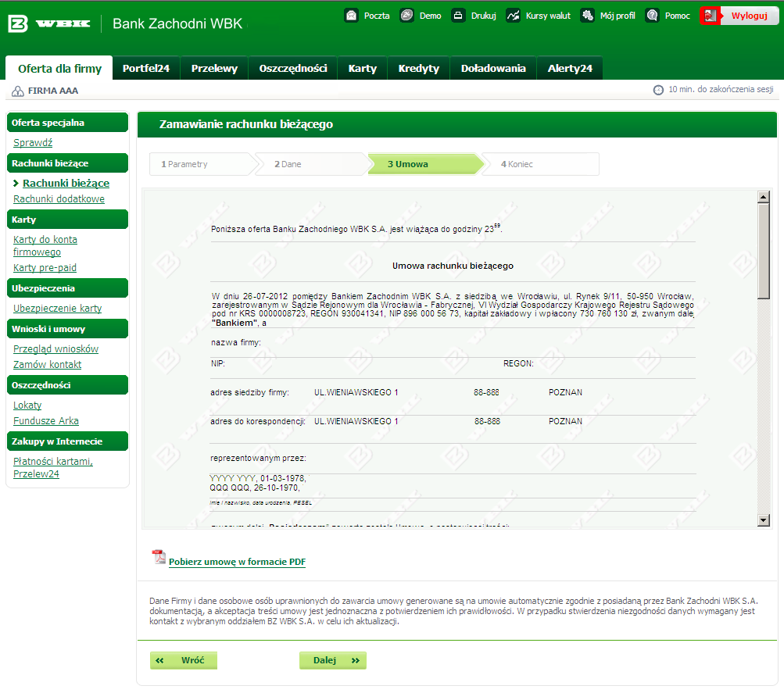Image resolution: width=784 pixels, height=693 pixels.
Task: Open Mój profil gear icon
Action: tap(587, 16)
